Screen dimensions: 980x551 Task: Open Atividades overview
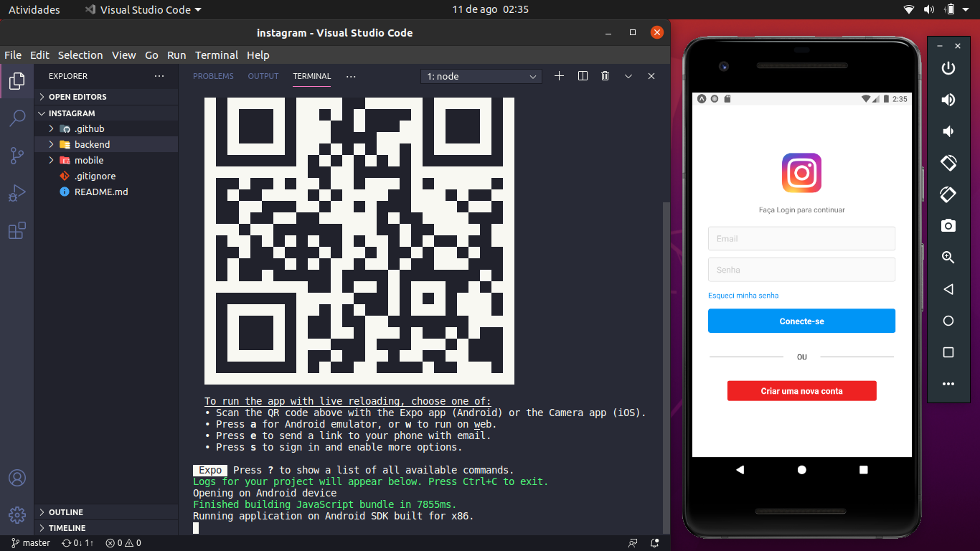pyautogui.click(x=34, y=10)
